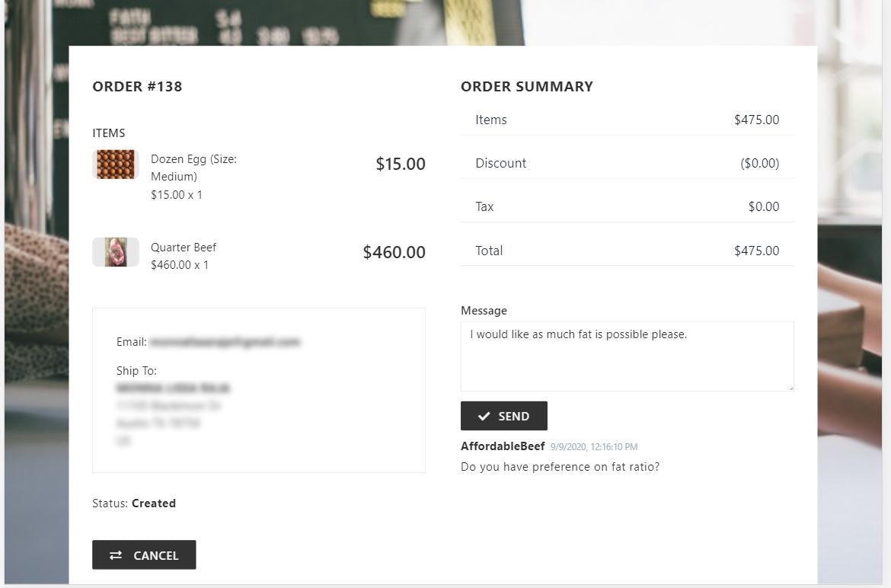Click the $15.00 Dozen Egg price
Viewport: 891px width, 588px height.
[401, 164]
